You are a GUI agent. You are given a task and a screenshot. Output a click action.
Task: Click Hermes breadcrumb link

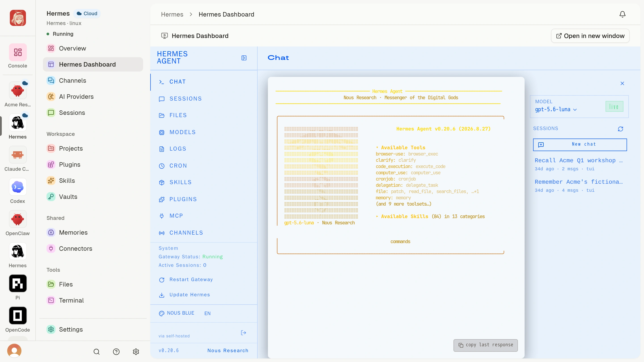(x=172, y=15)
